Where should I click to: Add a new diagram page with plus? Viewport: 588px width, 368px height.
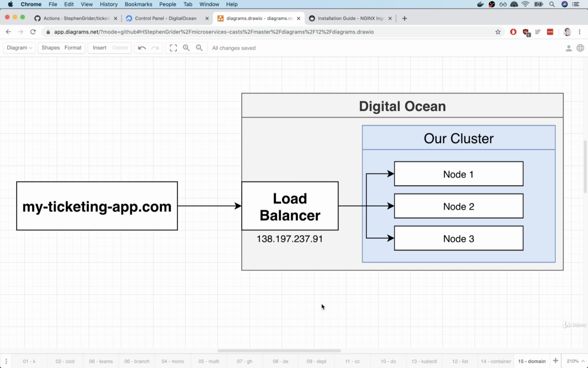tap(555, 361)
